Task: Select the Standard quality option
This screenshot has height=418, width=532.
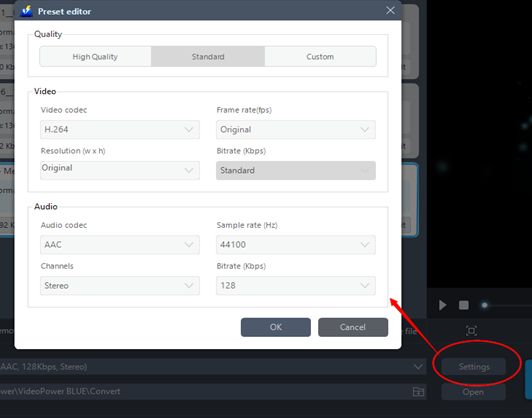Action: 208,57
